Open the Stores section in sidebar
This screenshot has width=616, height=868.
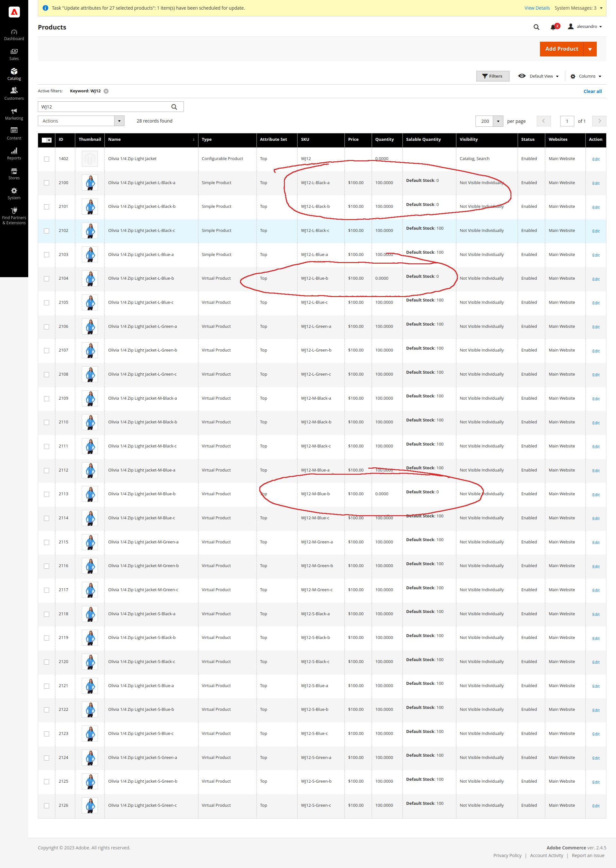tap(14, 174)
